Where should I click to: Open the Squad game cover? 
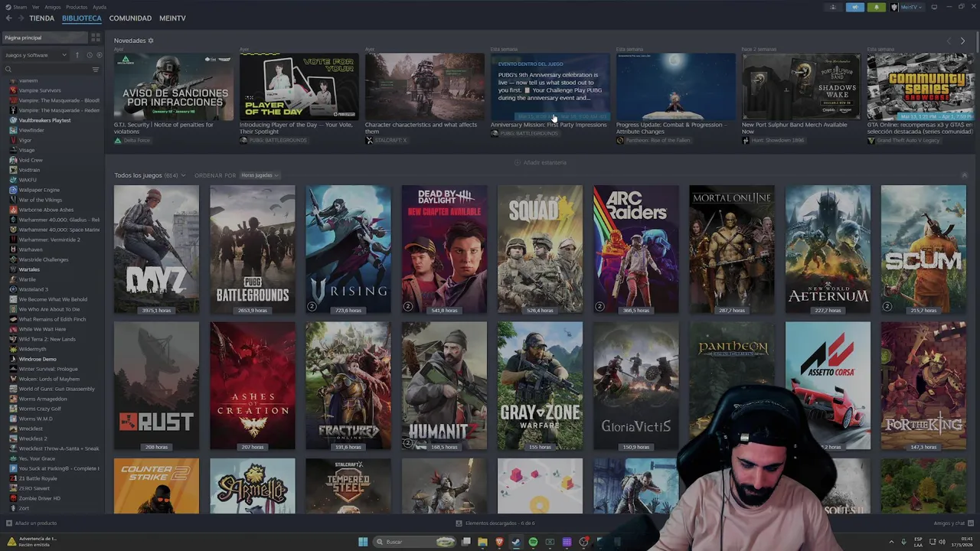pos(540,249)
